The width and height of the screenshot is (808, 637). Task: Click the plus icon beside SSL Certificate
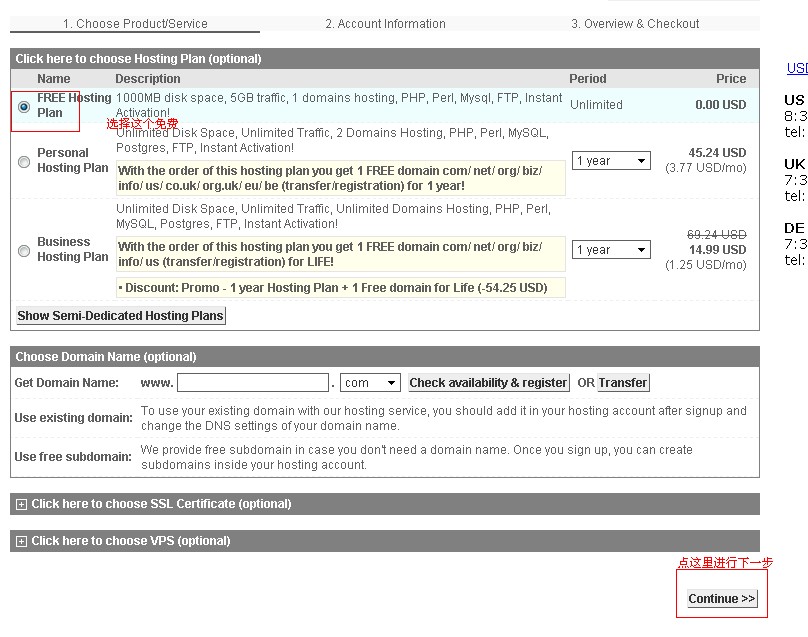point(21,504)
